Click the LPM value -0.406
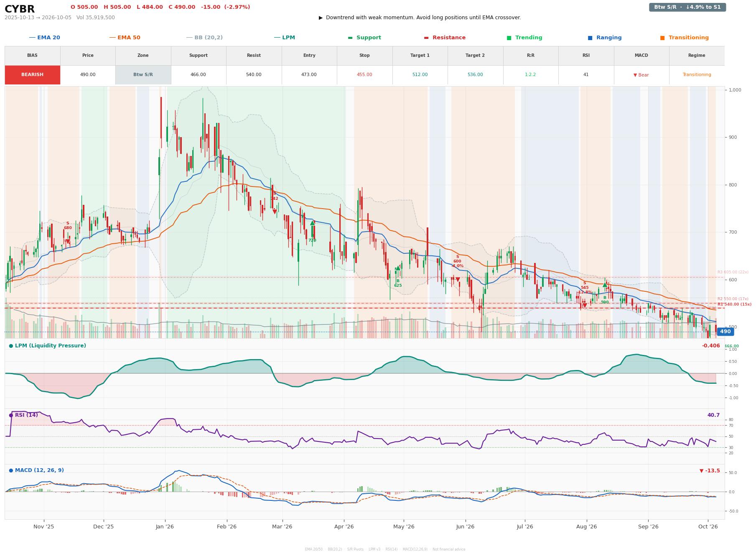This screenshot has height=556, width=756. coord(711,346)
